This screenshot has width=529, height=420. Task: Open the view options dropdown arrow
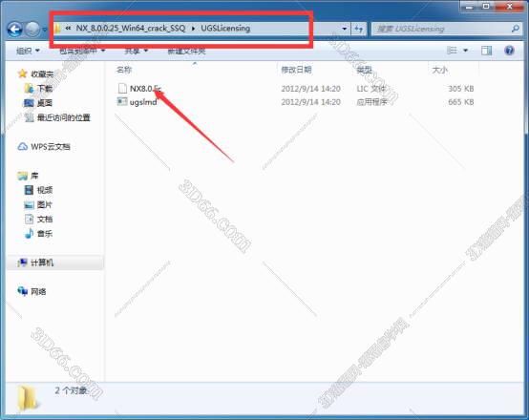[466, 51]
